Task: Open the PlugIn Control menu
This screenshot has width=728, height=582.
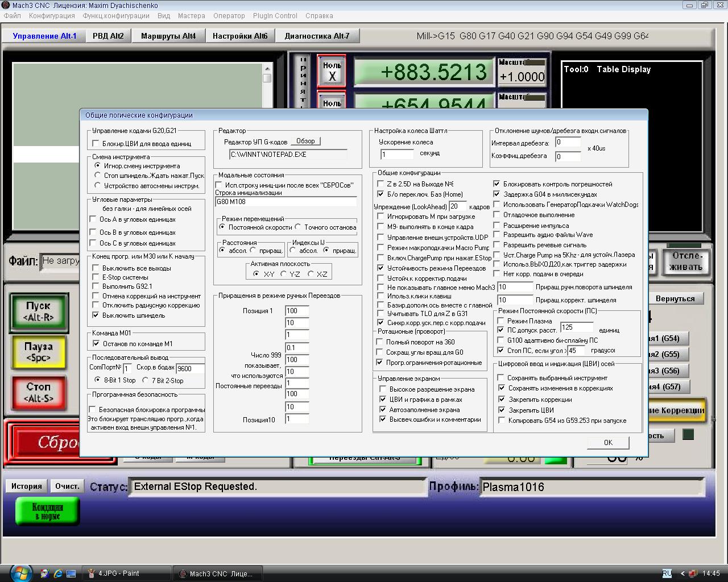Action: coord(275,16)
